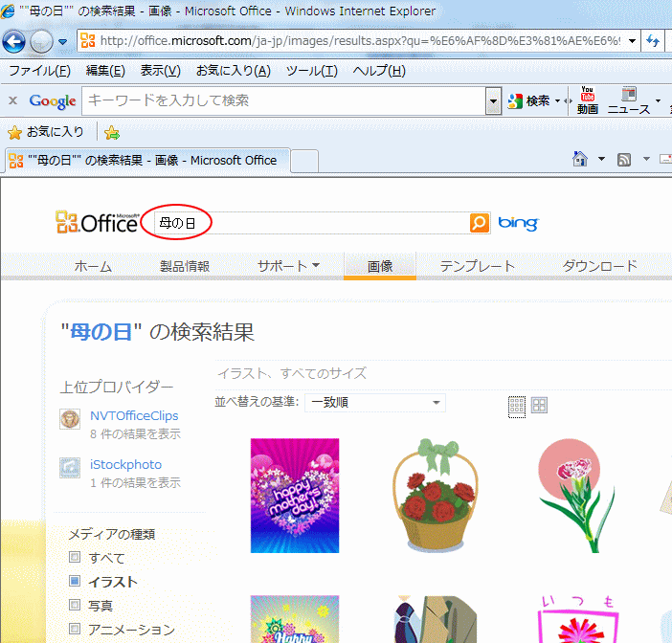
Task: Expand the 検索 button dropdown arrow
Action: pyautogui.click(x=557, y=101)
